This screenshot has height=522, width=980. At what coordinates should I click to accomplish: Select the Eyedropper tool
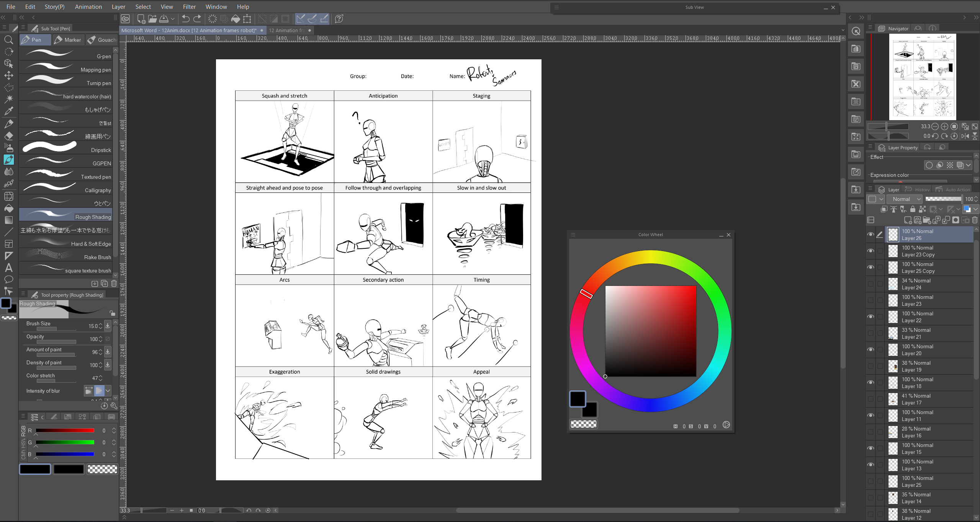click(9, 111)
